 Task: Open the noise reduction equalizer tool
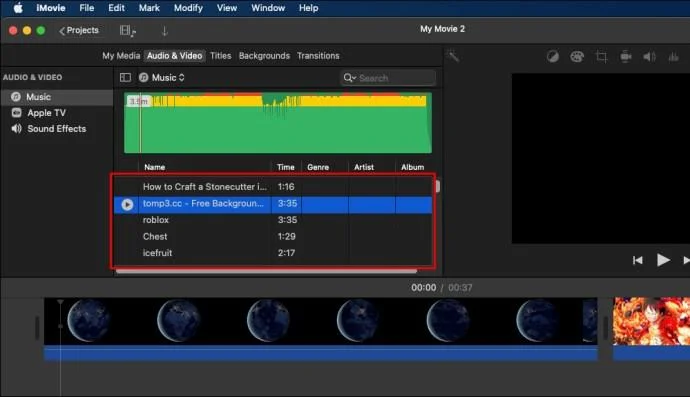[673, 56]
